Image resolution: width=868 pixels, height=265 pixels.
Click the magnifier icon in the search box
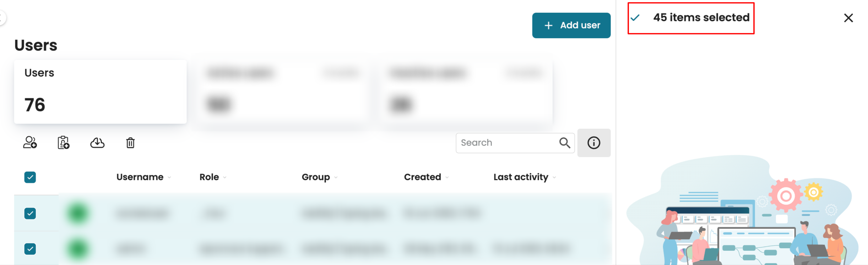(x=565, y=143)
